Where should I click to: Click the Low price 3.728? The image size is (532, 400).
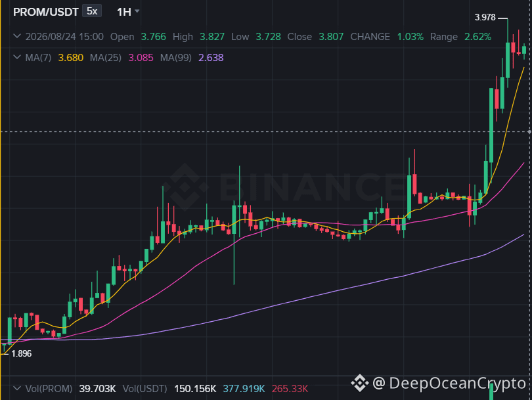click(x=268, y=37)
